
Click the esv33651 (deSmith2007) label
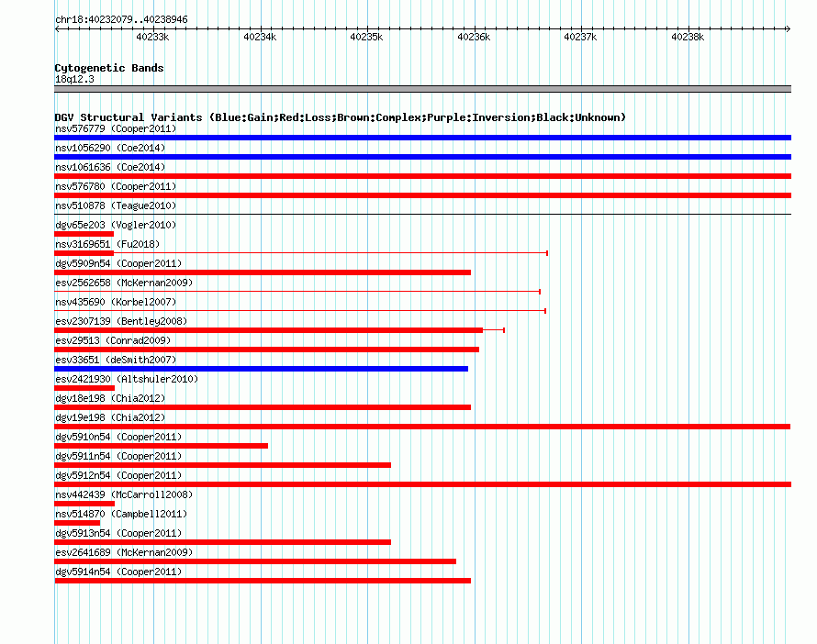click(116, 360)
